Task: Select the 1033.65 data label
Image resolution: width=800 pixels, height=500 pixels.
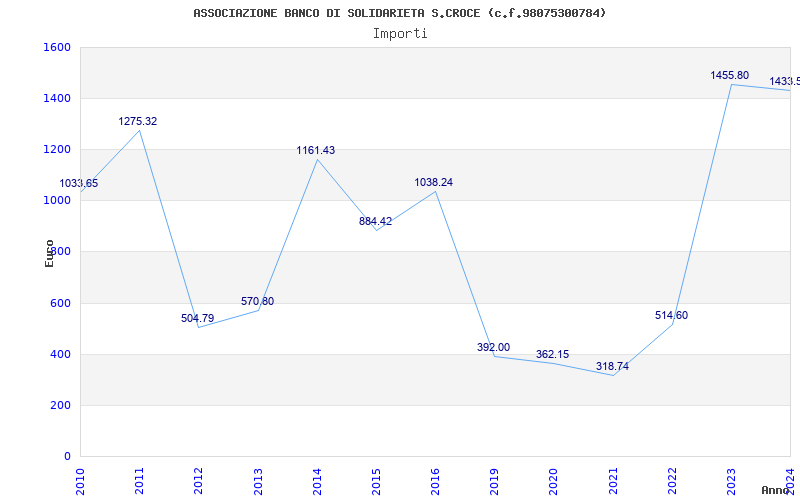Action: pyautogui.click(x=79, y=184)
